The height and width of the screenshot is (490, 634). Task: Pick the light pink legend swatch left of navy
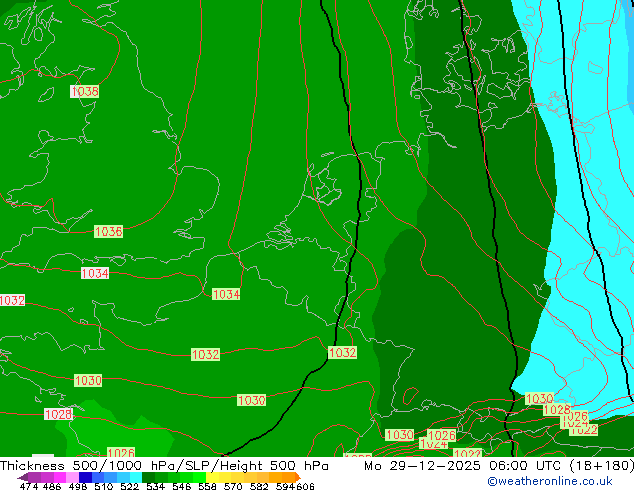[72, 477]
